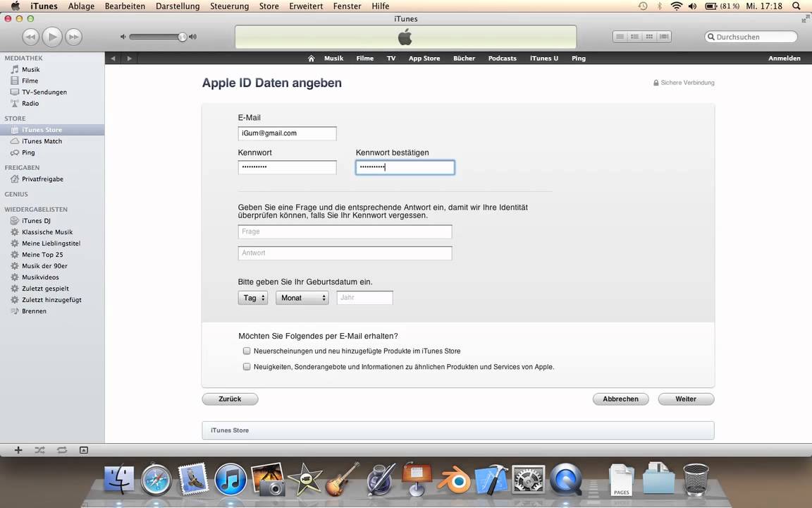Click the Antwort answer field
The image size is (812, 508).
(x=345, y=253)
